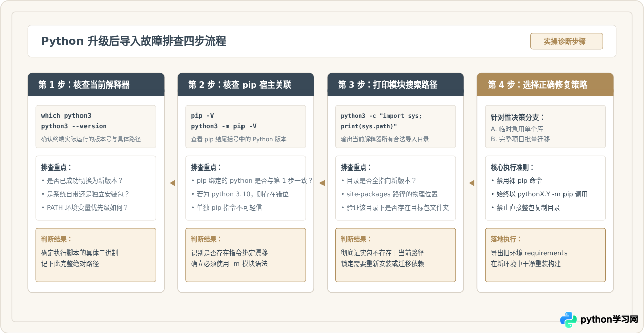
Task: Select the 第 4 步：选择正确修复策略 header
Action: point(545,85)
